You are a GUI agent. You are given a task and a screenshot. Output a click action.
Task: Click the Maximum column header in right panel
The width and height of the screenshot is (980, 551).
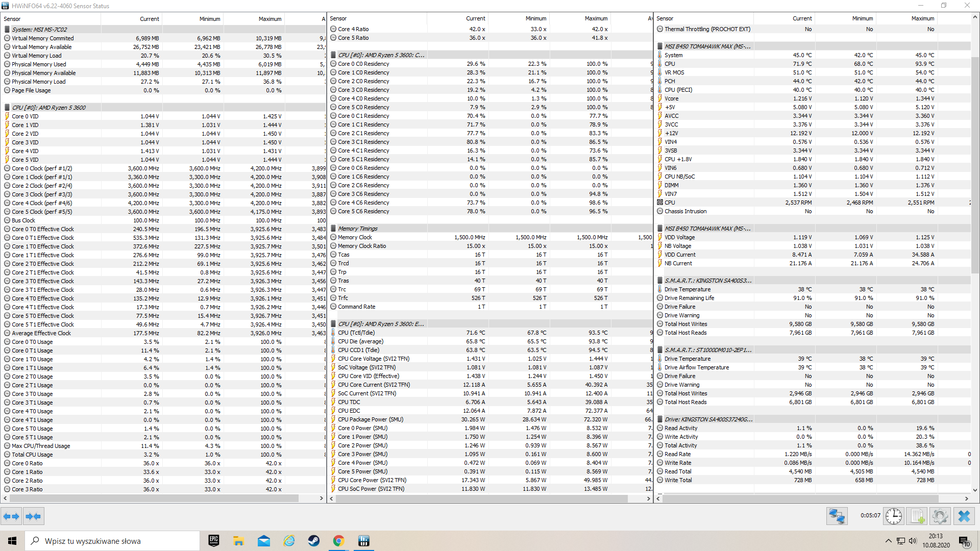coord(907,18)
